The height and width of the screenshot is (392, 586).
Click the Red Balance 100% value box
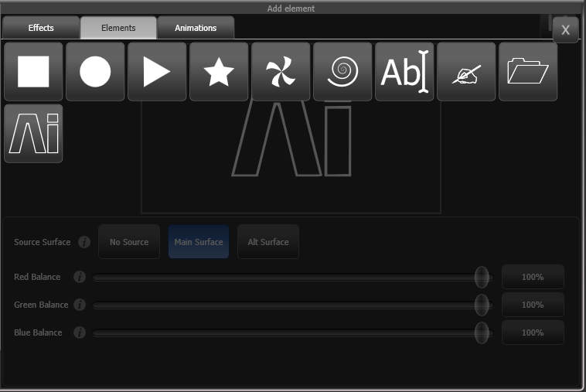[533, 277]
